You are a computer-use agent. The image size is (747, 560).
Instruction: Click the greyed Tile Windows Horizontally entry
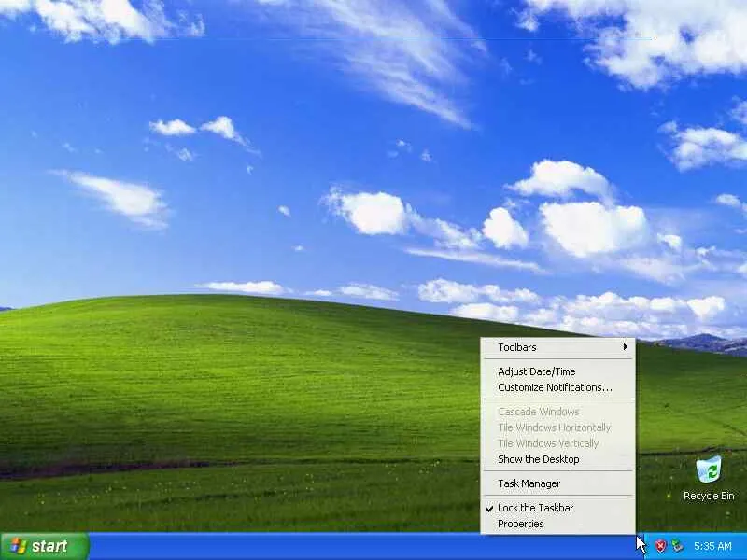(558, 427)
